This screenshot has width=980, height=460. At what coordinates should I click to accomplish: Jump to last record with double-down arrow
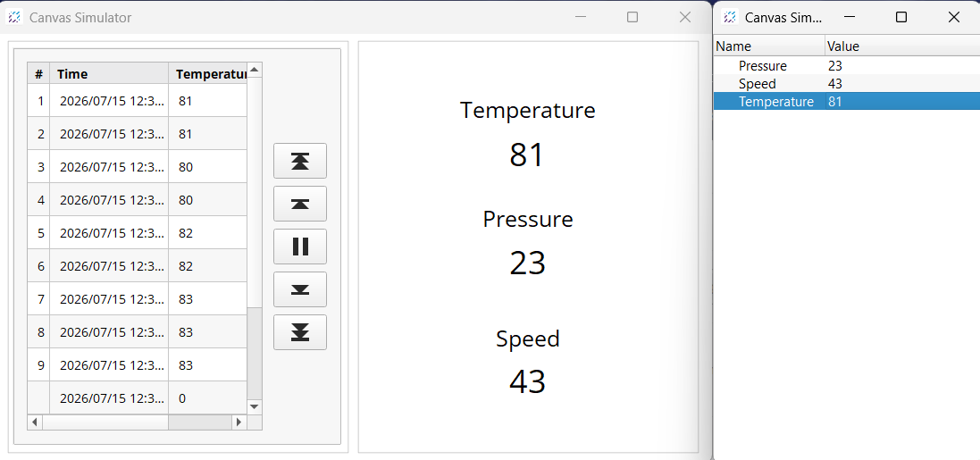pyautogui.click(x=300, y=332)
